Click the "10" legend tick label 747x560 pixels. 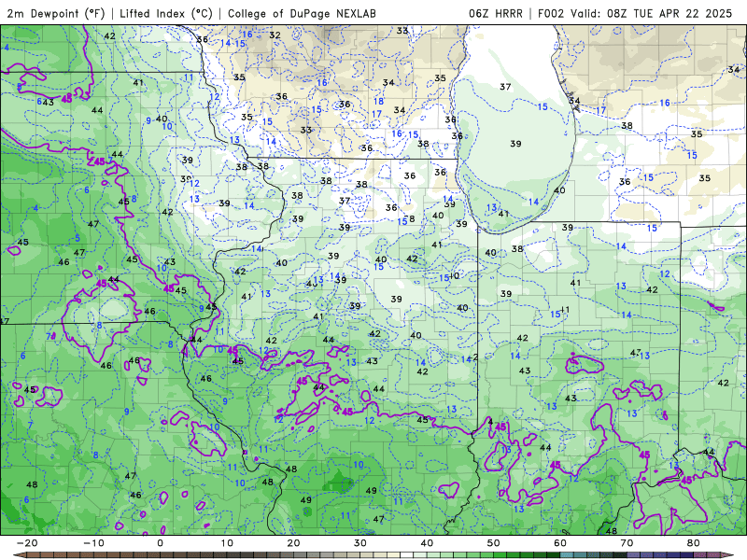(227, 543)
